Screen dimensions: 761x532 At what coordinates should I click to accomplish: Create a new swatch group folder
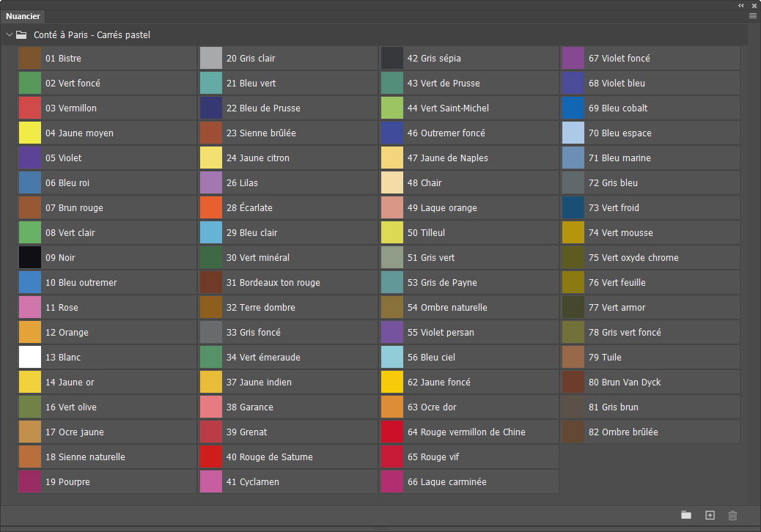(686, 515)
